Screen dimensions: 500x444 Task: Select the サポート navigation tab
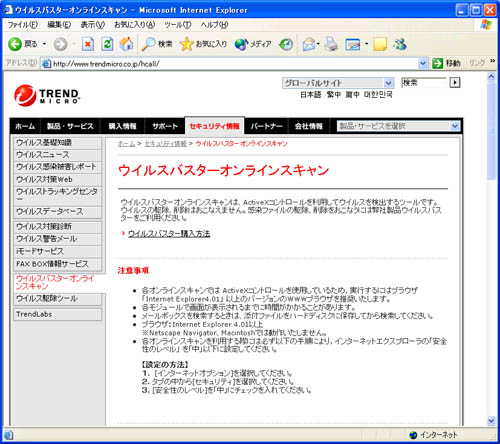click(x=165, y=126)
